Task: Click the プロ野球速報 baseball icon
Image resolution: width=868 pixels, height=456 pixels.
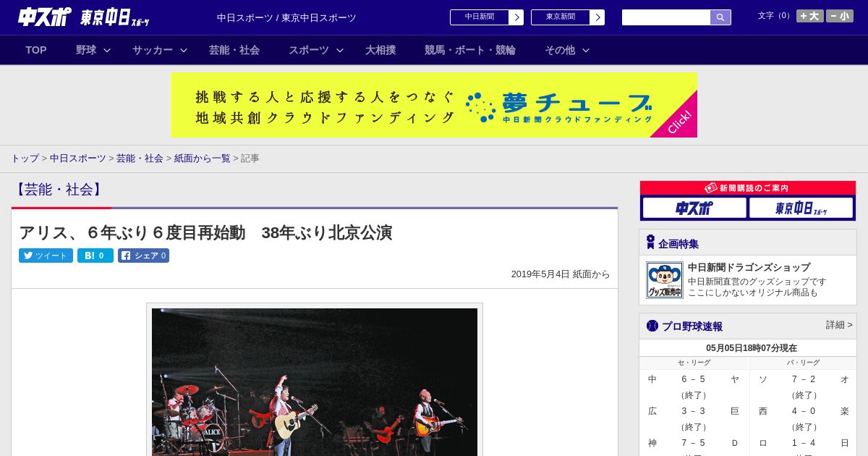Action: (x=652, y=326)
